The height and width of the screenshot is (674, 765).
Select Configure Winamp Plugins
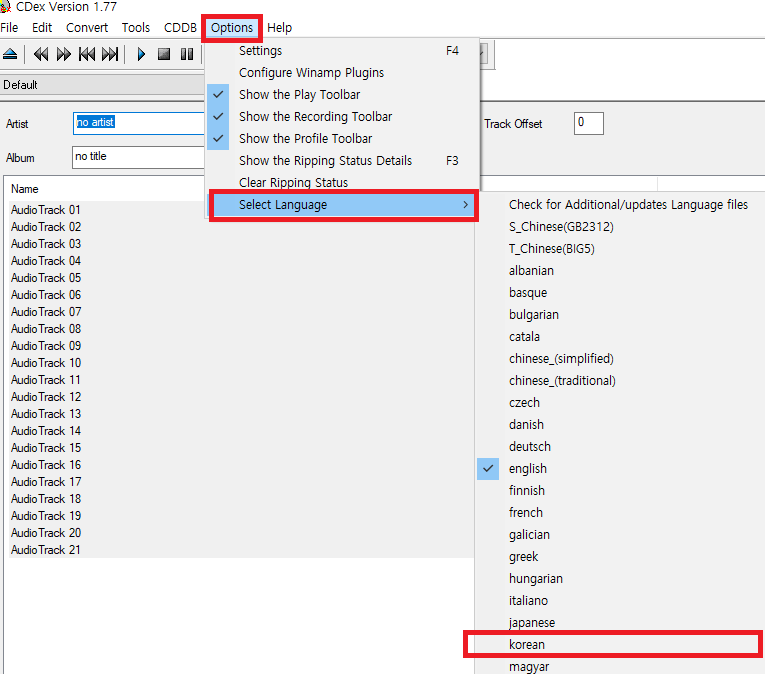342,73
